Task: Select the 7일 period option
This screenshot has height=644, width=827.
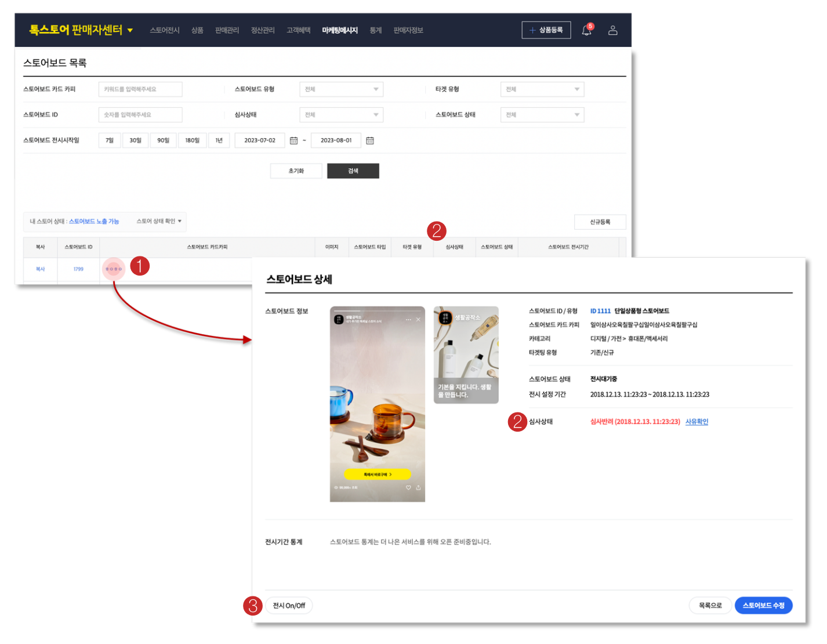Action: click(110, 140)
